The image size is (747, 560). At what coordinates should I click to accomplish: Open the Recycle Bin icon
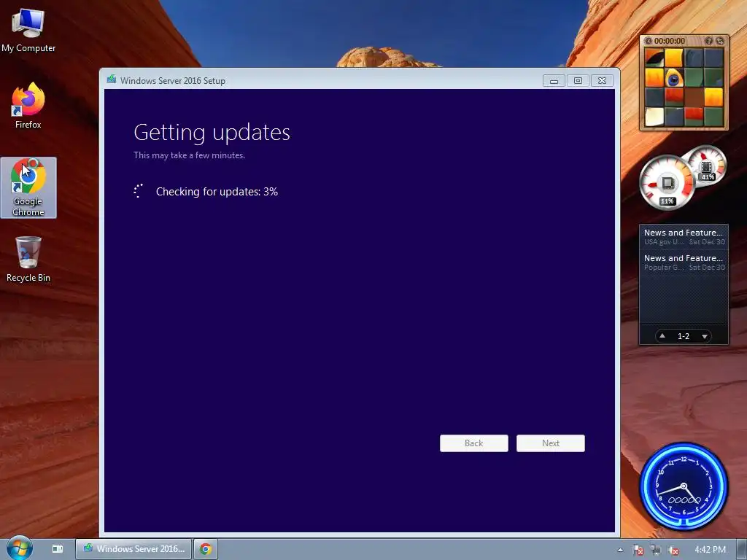(28, 260)
